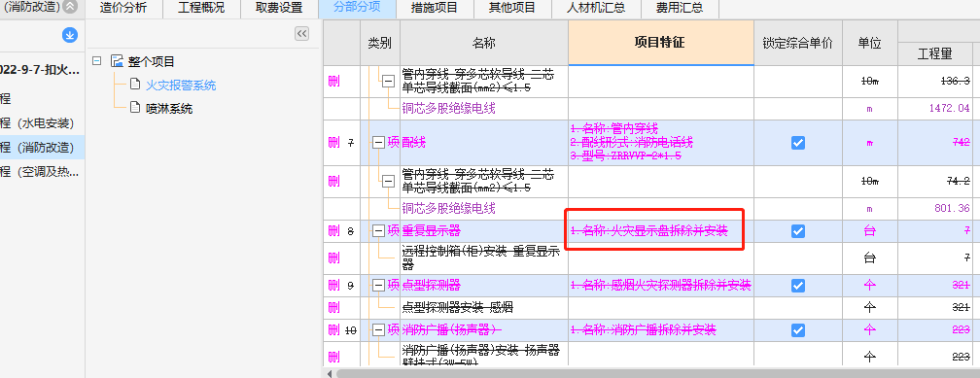Select (消防改造) project in left list
The height and width of the screenshot is (378, 980).
coord(43,148)
